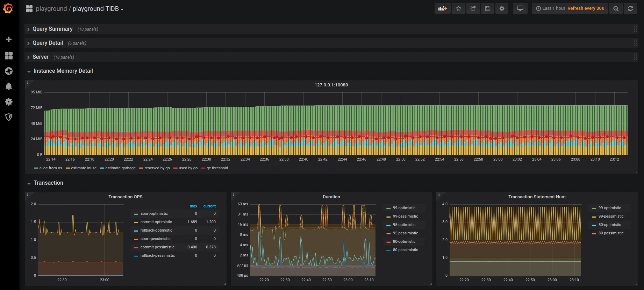
Task: Click the Add panel toolbar icon
Action: pos(442,8)
